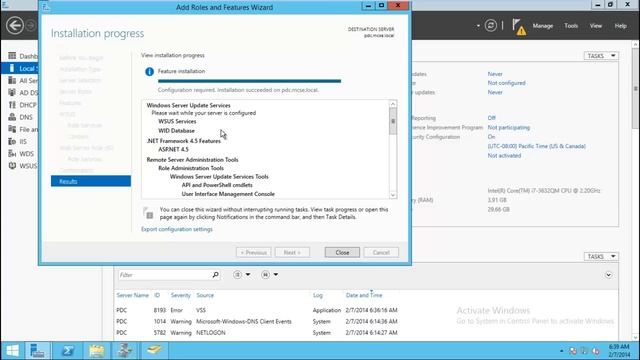The height and width of the screenshot is (360, 640).
Task: Select the DNS Client Events warning row
Action: 366,322
